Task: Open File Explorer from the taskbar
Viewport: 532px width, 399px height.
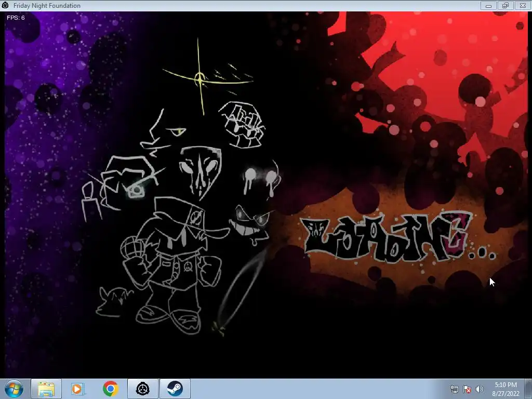Action: click(46, 389)
